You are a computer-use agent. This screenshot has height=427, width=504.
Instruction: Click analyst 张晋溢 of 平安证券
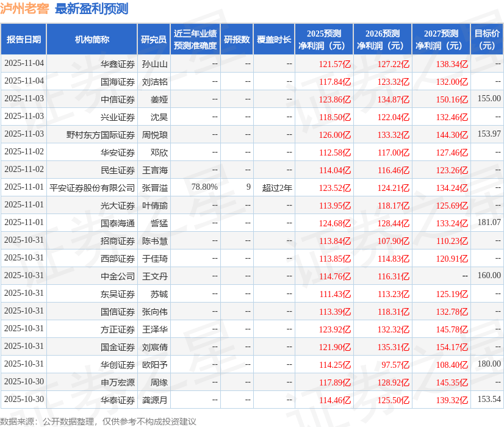(154, 188)
